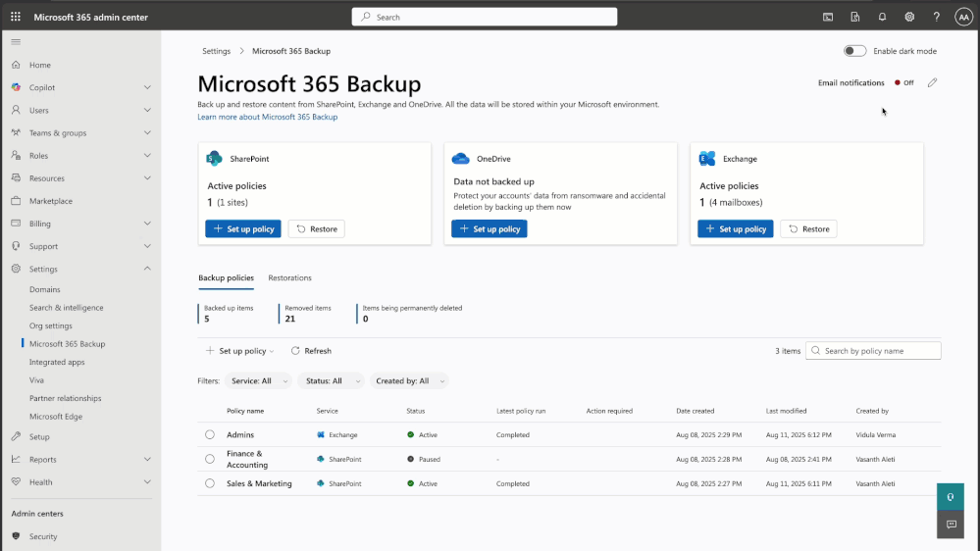
Task: Switch to the Restorations tab
Action: tap(289, 278)
